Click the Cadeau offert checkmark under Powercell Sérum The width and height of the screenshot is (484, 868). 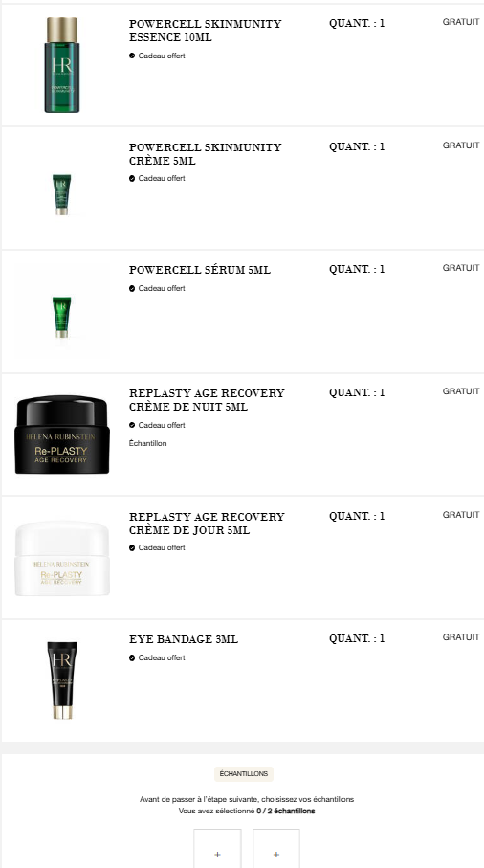pos(132,288)
